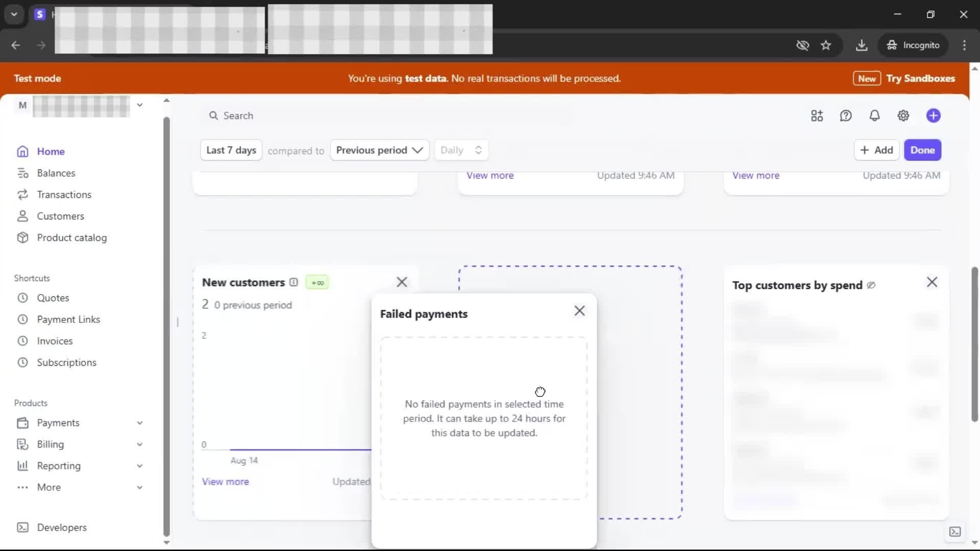Click the purple plus create button

[933, 116]
